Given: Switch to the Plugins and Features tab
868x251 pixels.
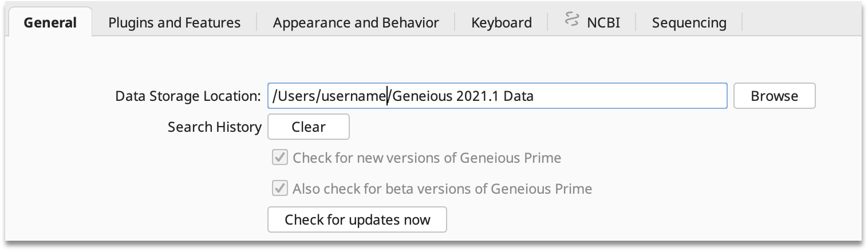Looking at the screenshot, I should 175,23.
